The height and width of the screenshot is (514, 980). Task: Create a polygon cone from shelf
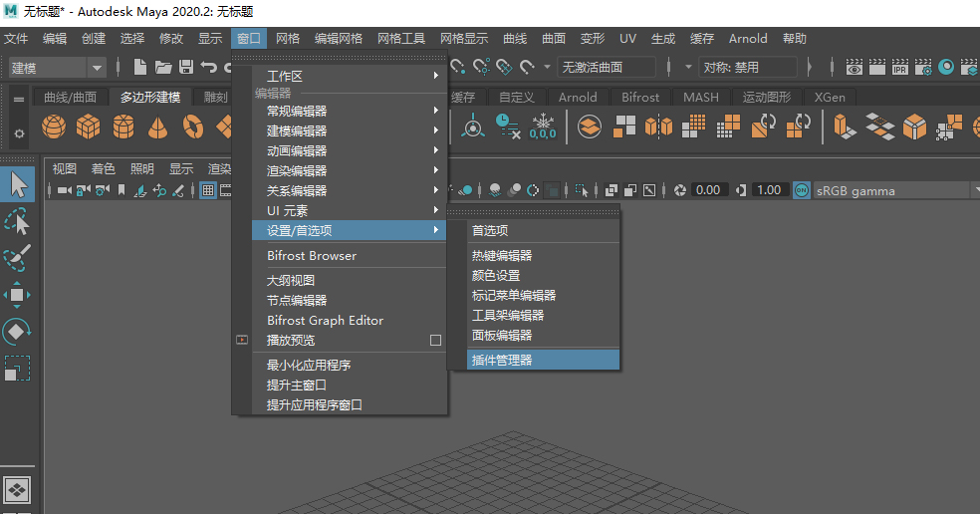(157, 127)
